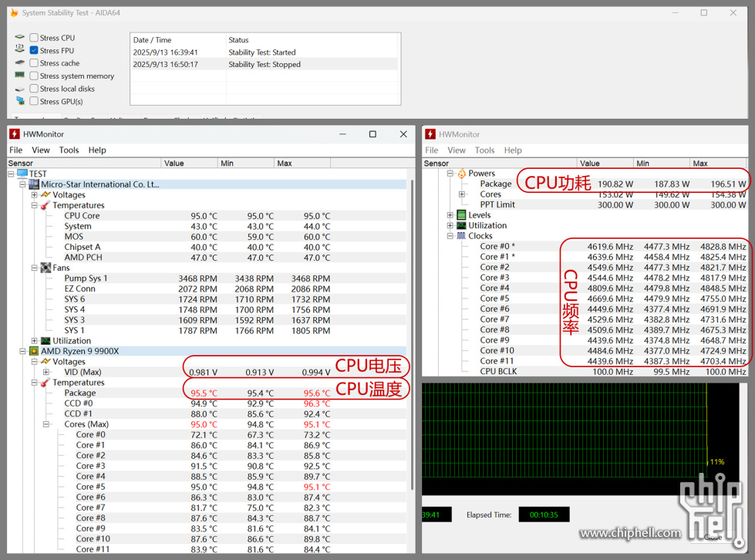Click the memory module icon beside Stress system memory

(20, 75)
